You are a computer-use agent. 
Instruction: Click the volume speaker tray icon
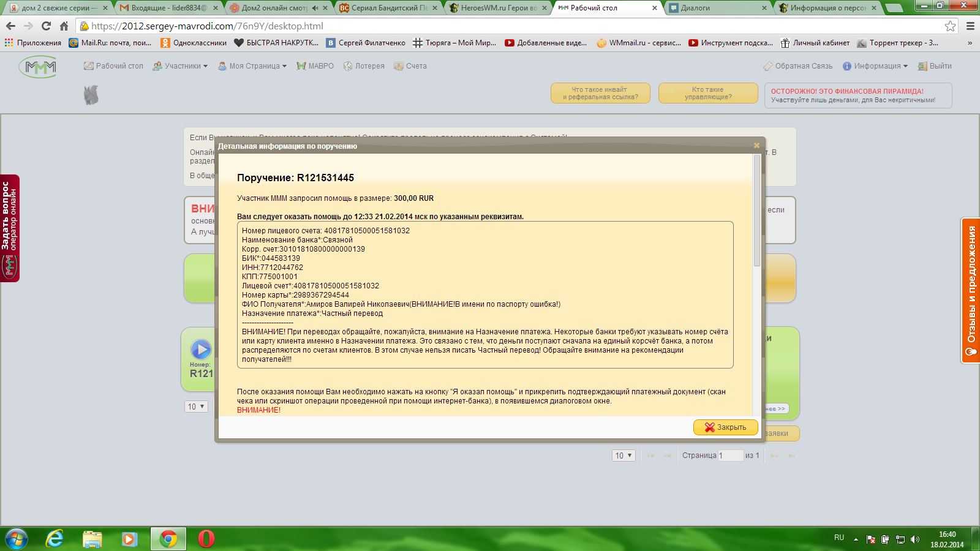pos(914,539)
